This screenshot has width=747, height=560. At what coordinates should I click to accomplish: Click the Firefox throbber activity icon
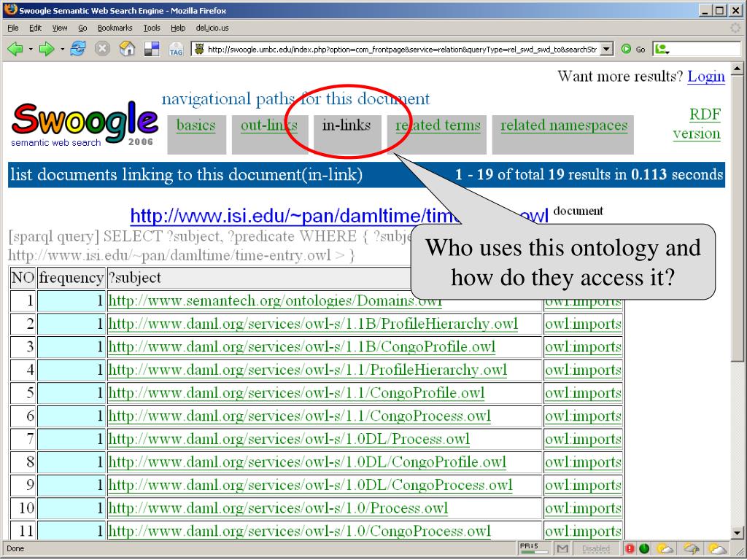point(735,28)
